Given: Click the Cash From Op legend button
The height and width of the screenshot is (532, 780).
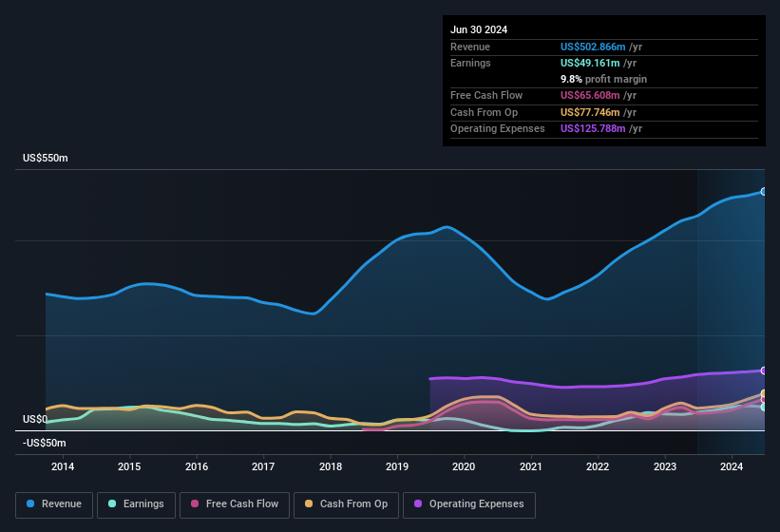Looking at the screenshot, I should pyautogui.click(x=345, y=504).
